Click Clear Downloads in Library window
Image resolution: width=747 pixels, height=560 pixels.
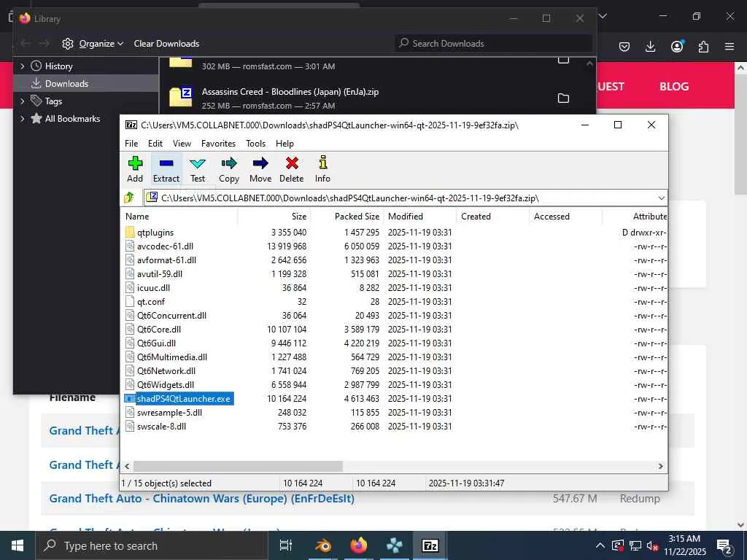pyautogui.click(x=166, y=43)
